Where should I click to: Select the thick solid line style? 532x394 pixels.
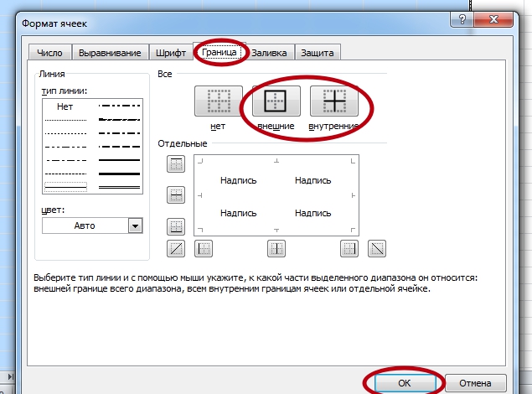pyautogui.click(x=119, y=174)
